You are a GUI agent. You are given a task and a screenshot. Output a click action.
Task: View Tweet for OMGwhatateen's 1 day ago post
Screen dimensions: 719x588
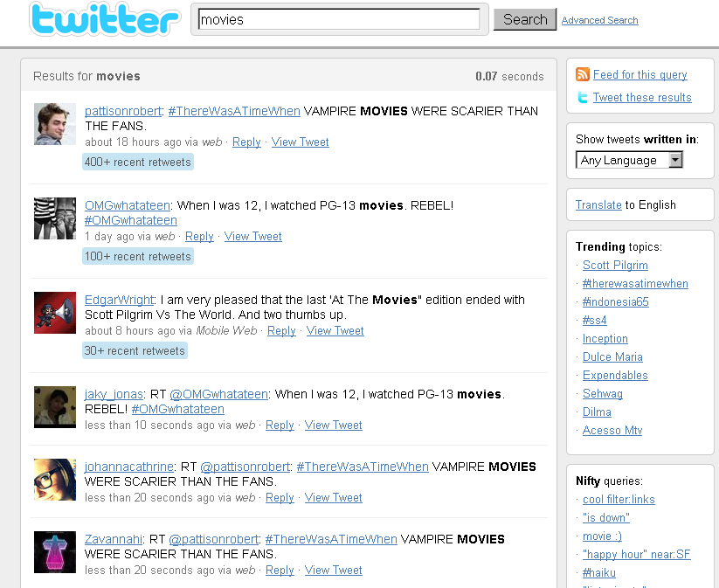click(x=253, y=237)
